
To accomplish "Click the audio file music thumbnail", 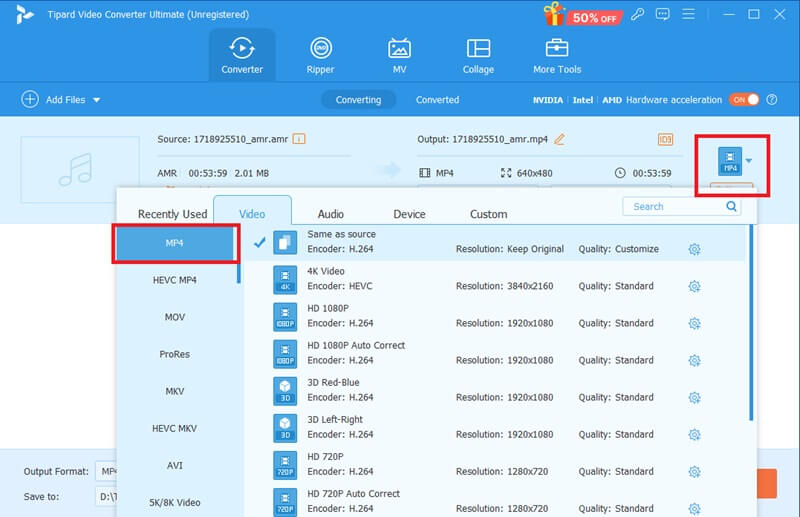I will tap(80, 169).
